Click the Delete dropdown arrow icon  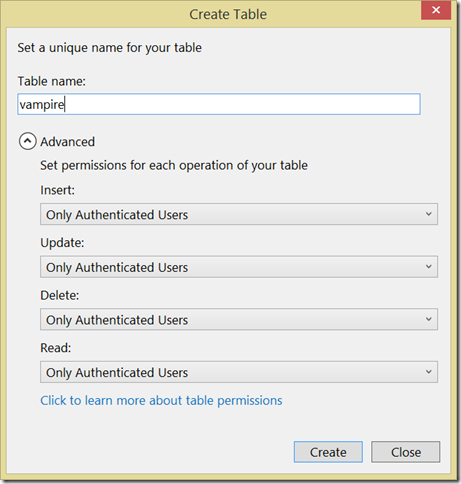point(429,319)
